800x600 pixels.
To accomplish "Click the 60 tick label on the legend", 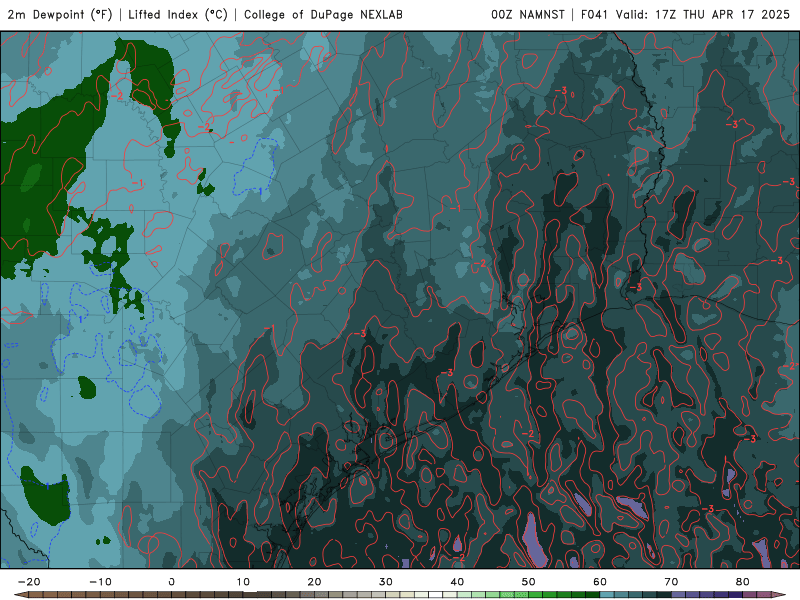I will (x=600, y=582).
